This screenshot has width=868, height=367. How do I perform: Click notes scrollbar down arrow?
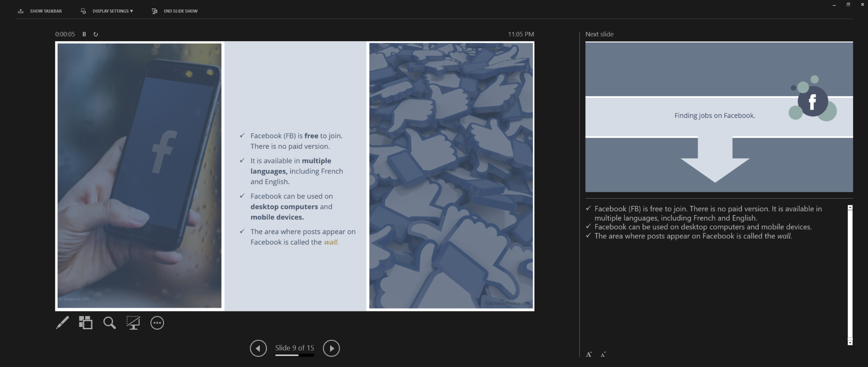[x=850, y=342]
